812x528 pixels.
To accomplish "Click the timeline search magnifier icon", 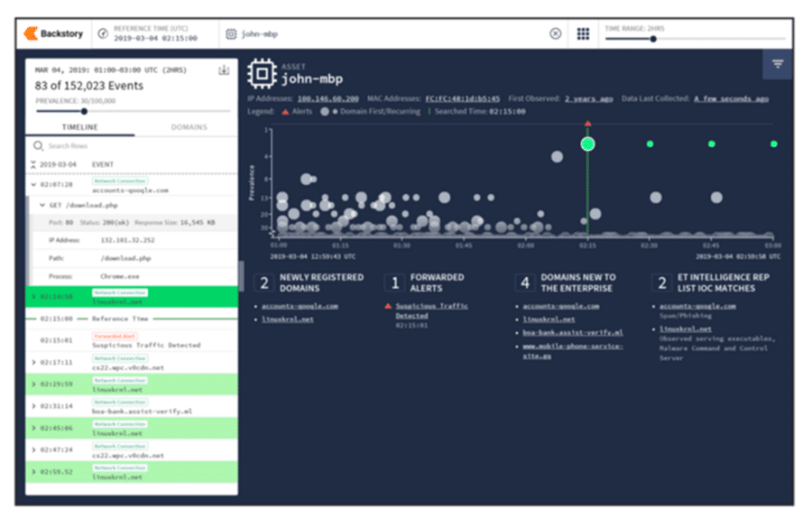I will point(38,146).
